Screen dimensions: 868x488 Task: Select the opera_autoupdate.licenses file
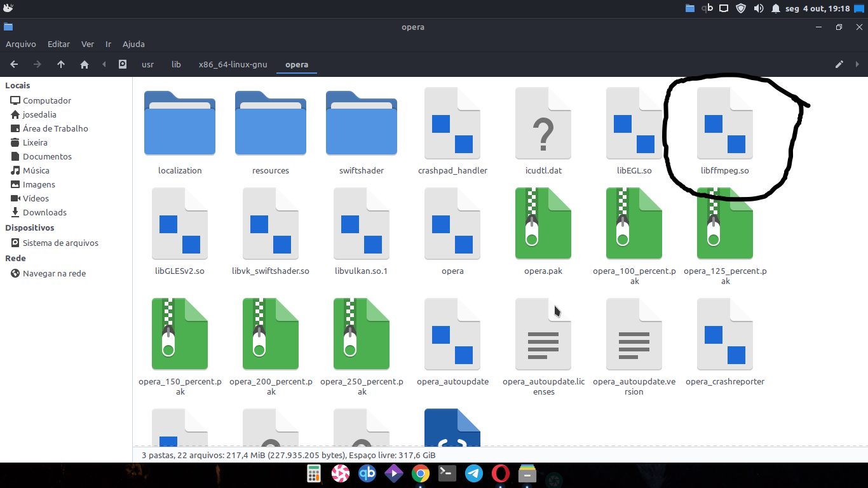[x=543, y=334]
